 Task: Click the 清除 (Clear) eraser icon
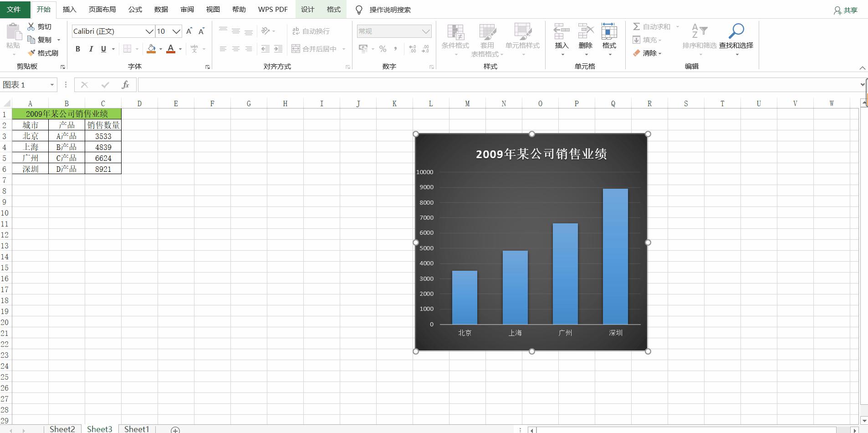tap(637, 53)
